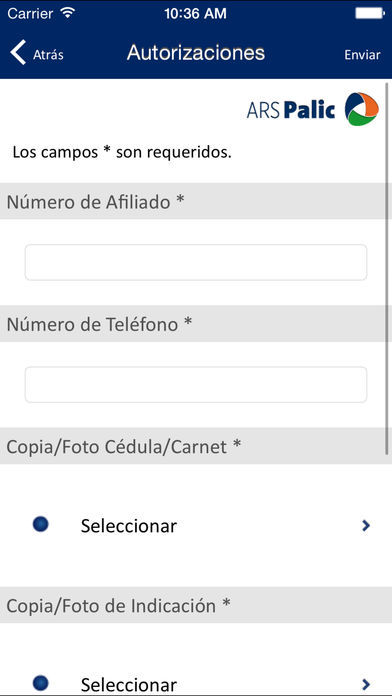Click the vertical scrollbar on the right
Screen dimensions: 392x696
point(388,268)
